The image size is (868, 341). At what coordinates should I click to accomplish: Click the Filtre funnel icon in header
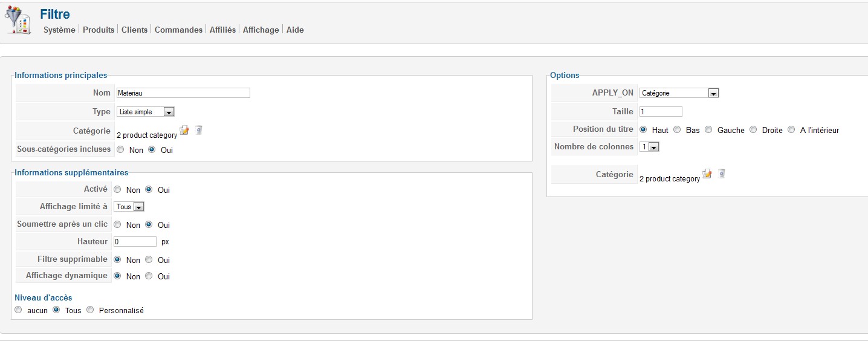[18, 20]
